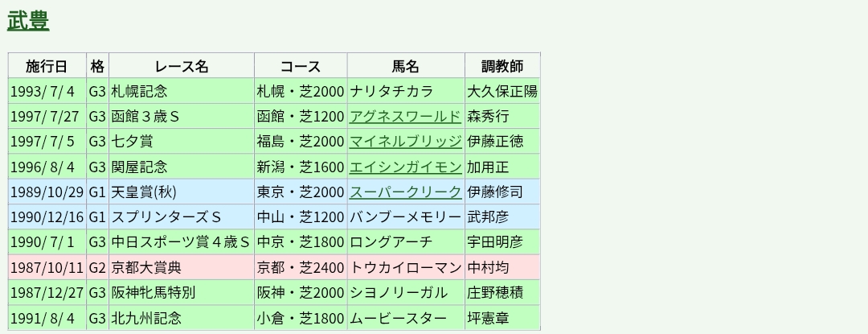Click the コース column header
This screenshot has width=868, height=334.
(301, 66)
